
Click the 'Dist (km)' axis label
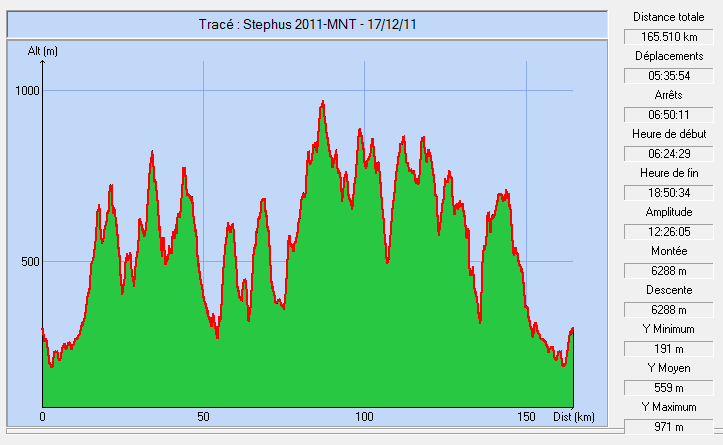[574, 417]
